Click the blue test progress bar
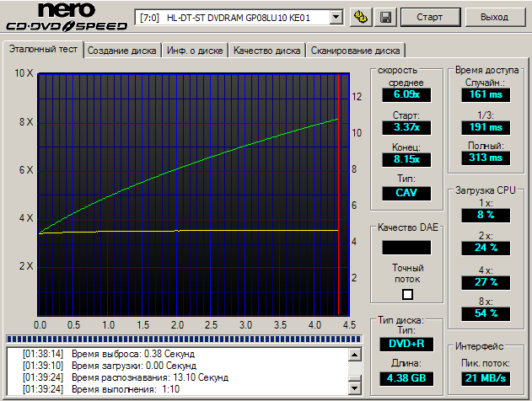This screenshot has width=532, height=401. coord(184,339)
